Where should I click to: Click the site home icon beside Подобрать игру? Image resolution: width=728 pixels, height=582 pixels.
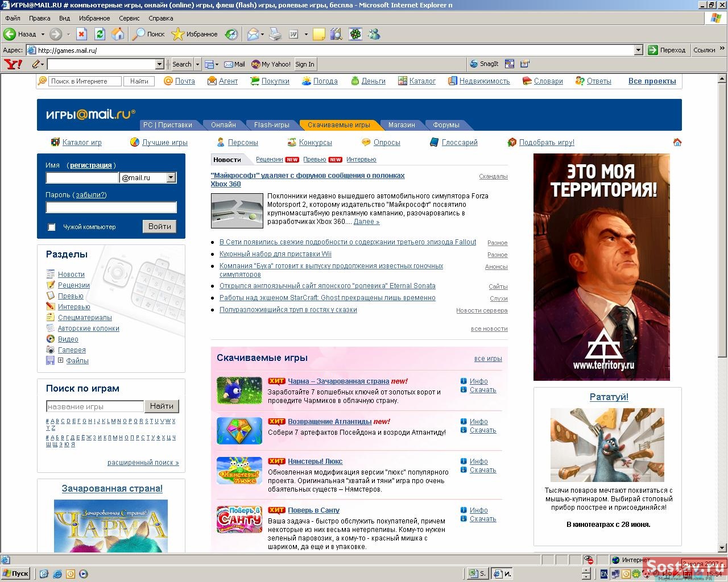(x=677, y=142)
